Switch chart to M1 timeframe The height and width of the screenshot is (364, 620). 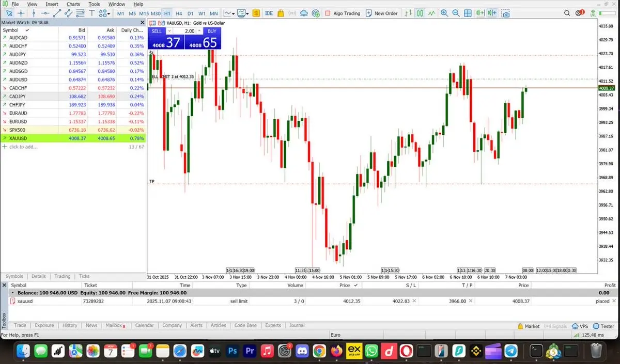(120, 13)
